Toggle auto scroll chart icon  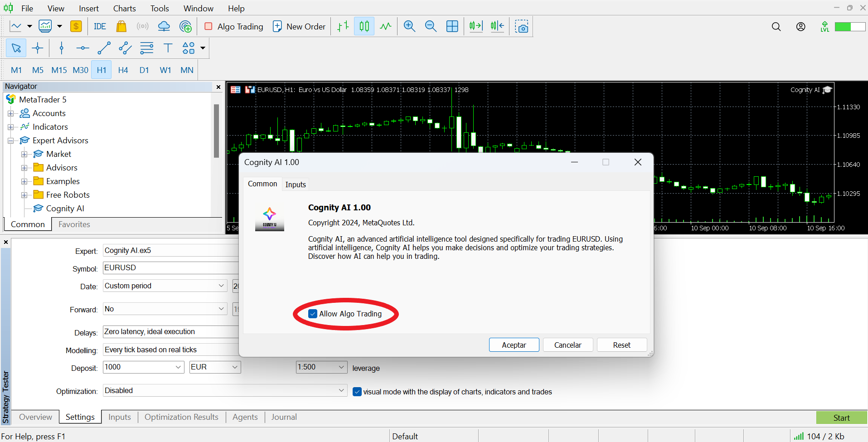click(476, 26)
